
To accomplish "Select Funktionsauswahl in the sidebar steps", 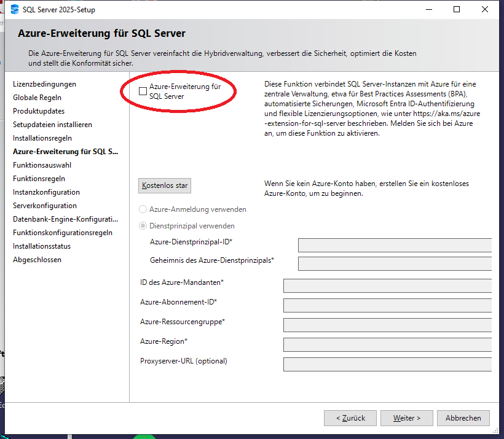I will (x=42, y=165).
